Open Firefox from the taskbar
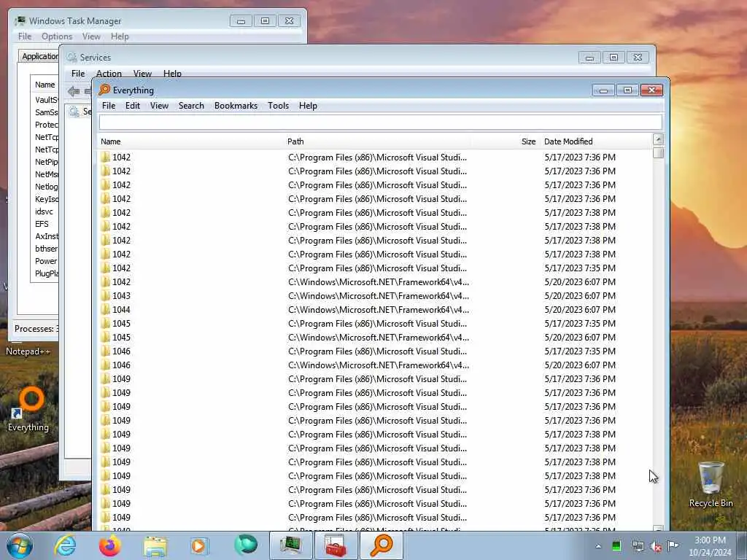Screen dimensions: 747x560 tap(110, 545)
